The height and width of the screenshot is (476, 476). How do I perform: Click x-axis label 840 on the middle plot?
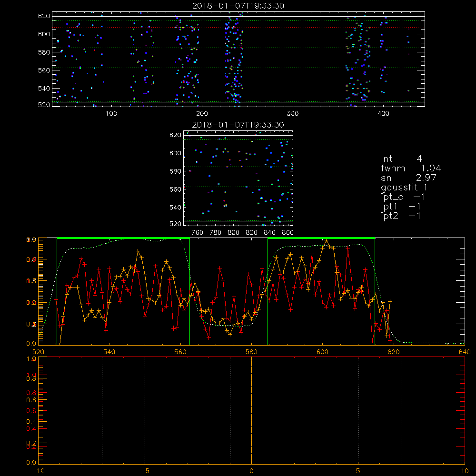(269, 233)
